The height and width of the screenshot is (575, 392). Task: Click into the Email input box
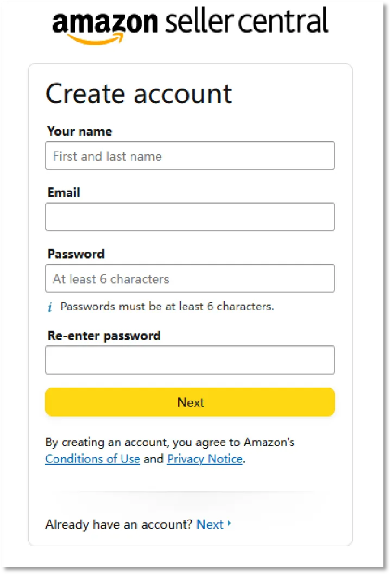pyautogui.click(x=190, y=217)
